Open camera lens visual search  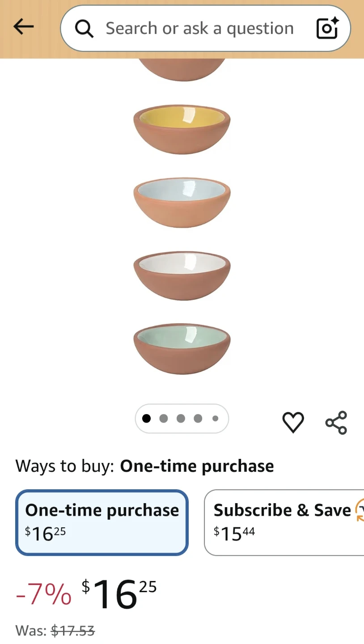click(327, 28)
